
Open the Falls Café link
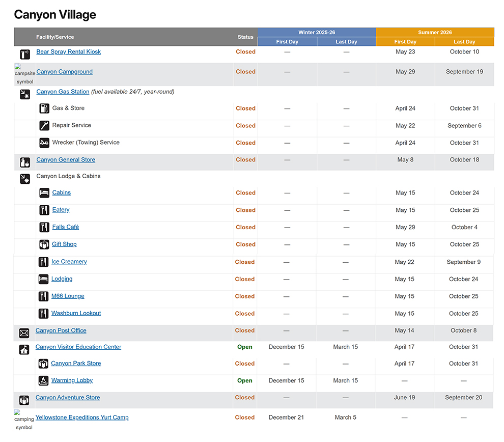(66, 227)
